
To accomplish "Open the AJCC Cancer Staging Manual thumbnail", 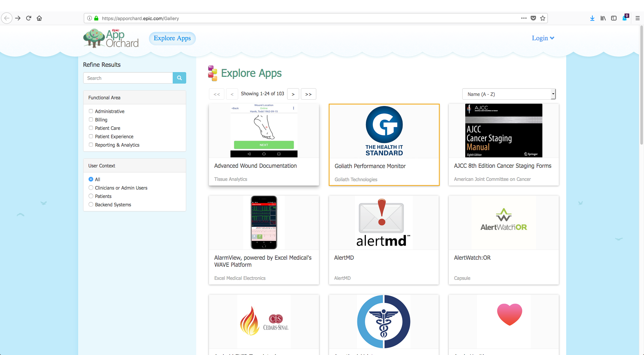I will point(504,131).
